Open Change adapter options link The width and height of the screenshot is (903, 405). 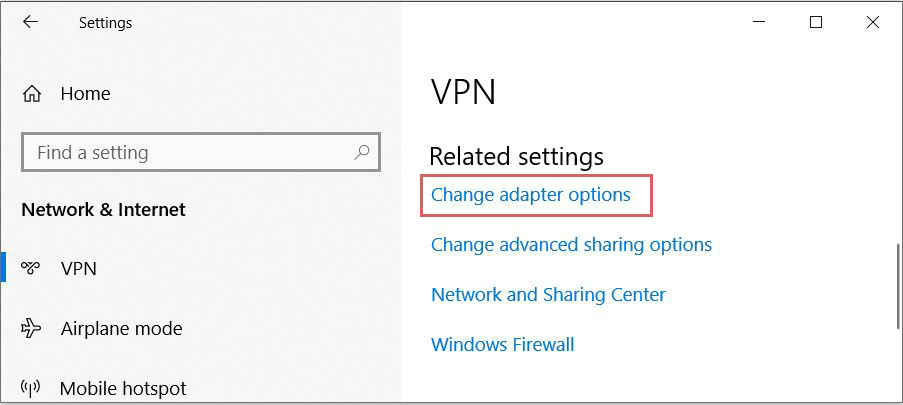pyautogui.click(x=530, y=195)
